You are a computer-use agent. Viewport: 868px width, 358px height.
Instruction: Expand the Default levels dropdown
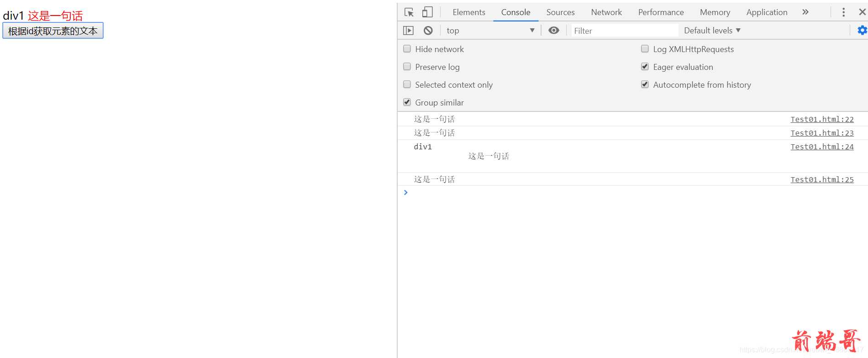712,31
